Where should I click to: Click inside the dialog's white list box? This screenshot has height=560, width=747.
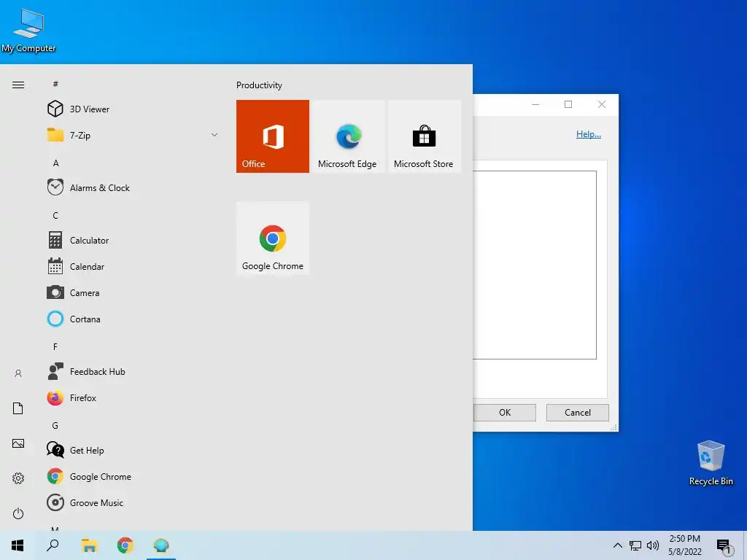[x=535, y=265]
